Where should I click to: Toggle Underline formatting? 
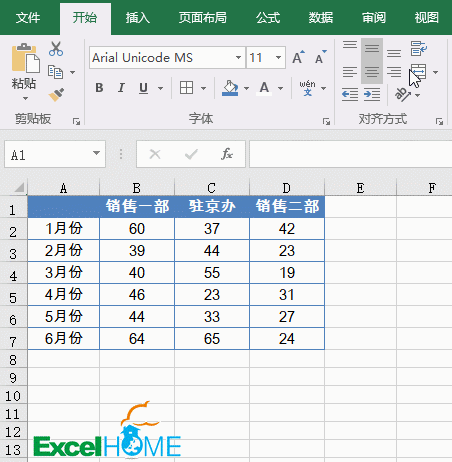tap(143, 88)
